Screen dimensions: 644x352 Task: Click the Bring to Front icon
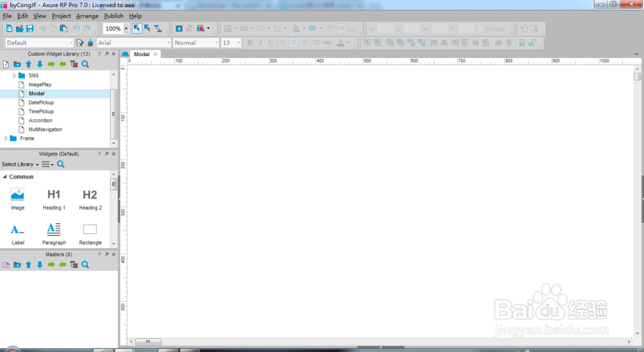tap(390, 43)
